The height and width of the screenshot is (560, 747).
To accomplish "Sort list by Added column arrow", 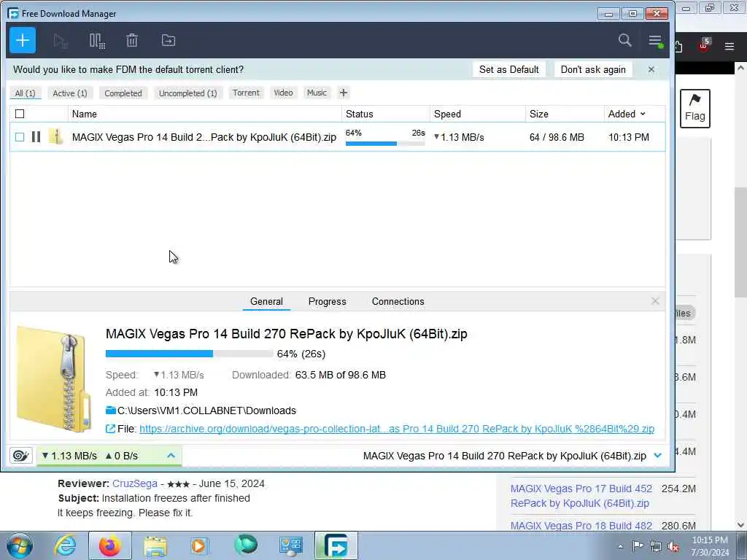I will [x=643, y=114].
